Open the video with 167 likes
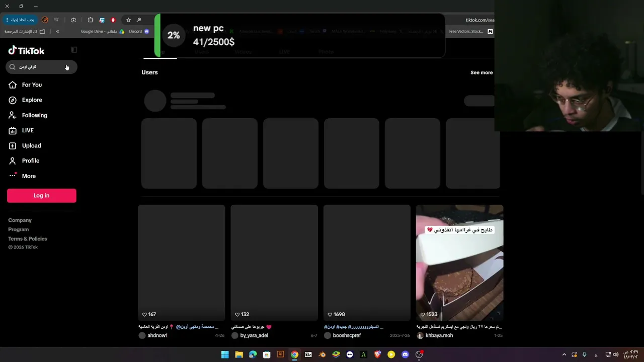644x362 pixels. tap(182, 262)
